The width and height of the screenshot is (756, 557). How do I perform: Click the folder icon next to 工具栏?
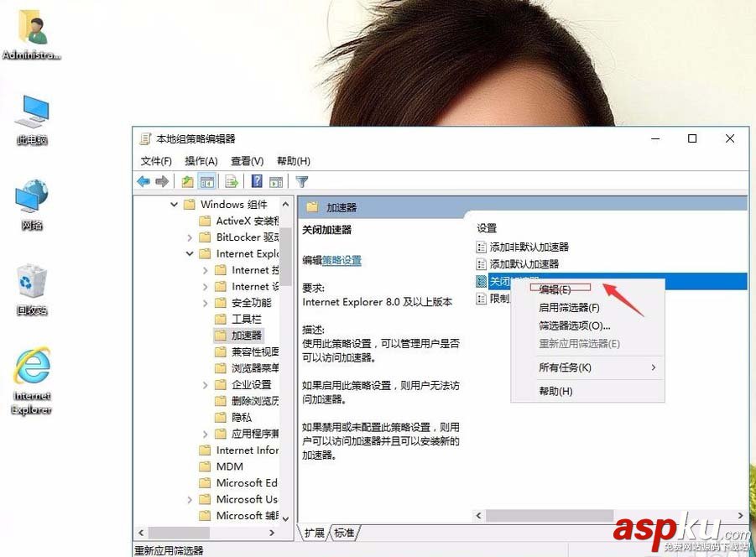coord(221,319)
